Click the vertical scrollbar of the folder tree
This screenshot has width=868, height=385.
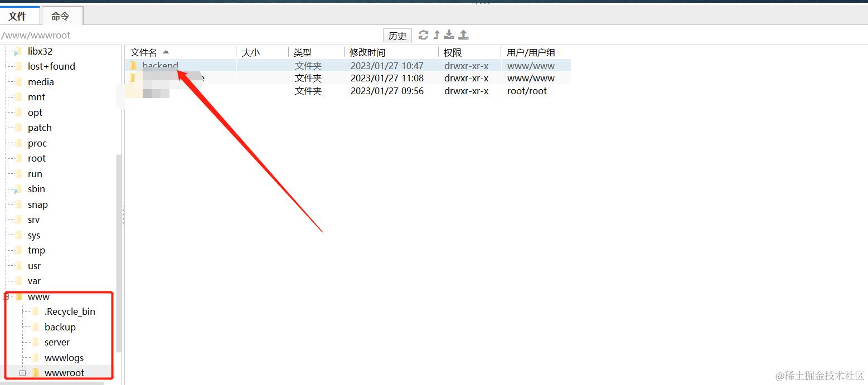(x=118, y=254)
